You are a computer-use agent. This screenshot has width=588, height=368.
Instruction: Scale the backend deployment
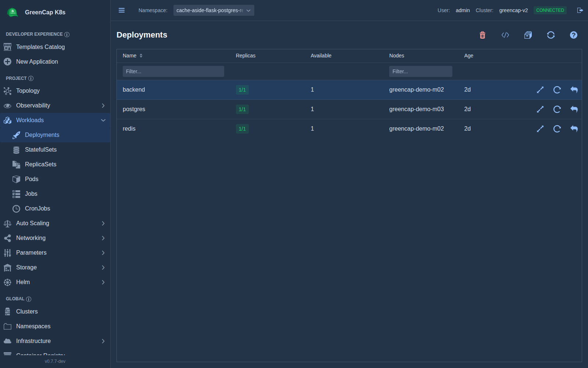pyautogui.click(x=540, y=90)
